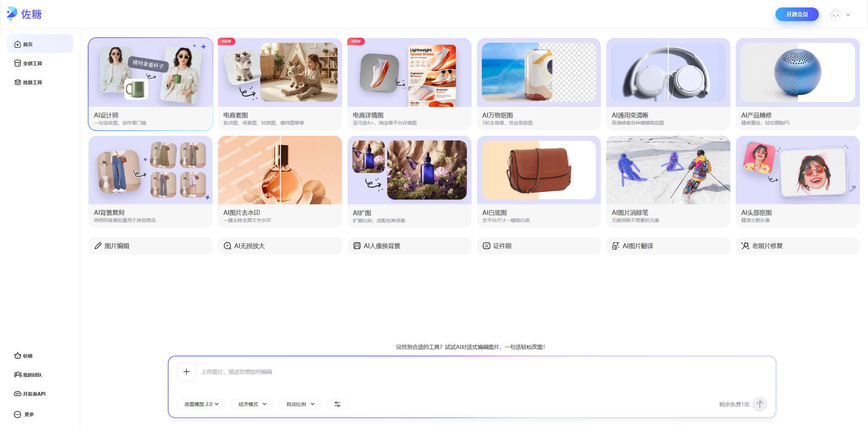
Task: Click the 一键去除全屏文字水印 description
Action: point(247,220)
